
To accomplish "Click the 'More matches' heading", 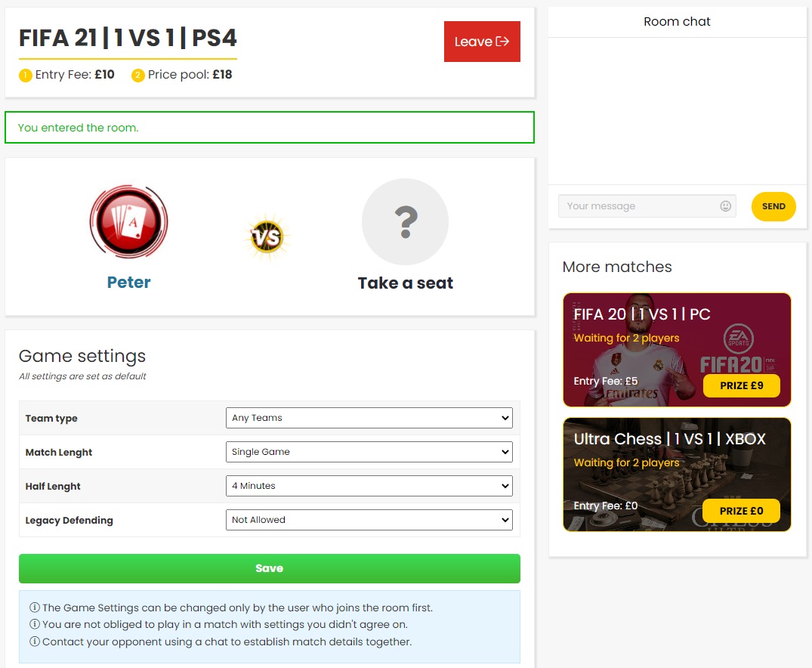I will click(x=617, y=267).
